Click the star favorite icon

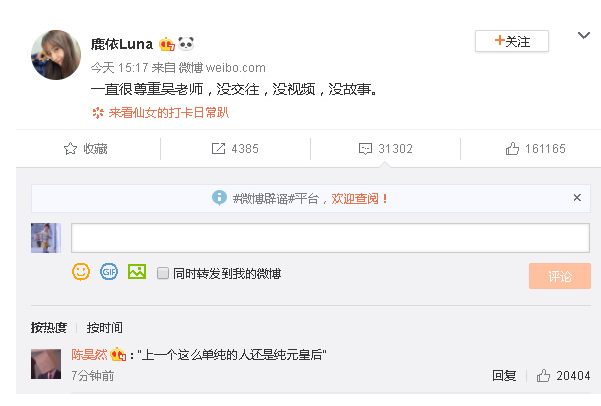[x=70, y=149]
